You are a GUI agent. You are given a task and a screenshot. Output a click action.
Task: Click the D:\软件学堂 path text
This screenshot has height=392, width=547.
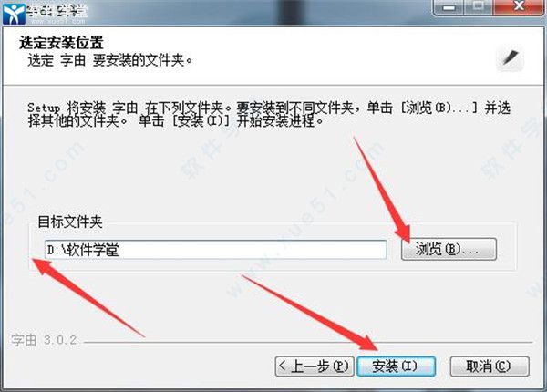(x=83, y=250)
